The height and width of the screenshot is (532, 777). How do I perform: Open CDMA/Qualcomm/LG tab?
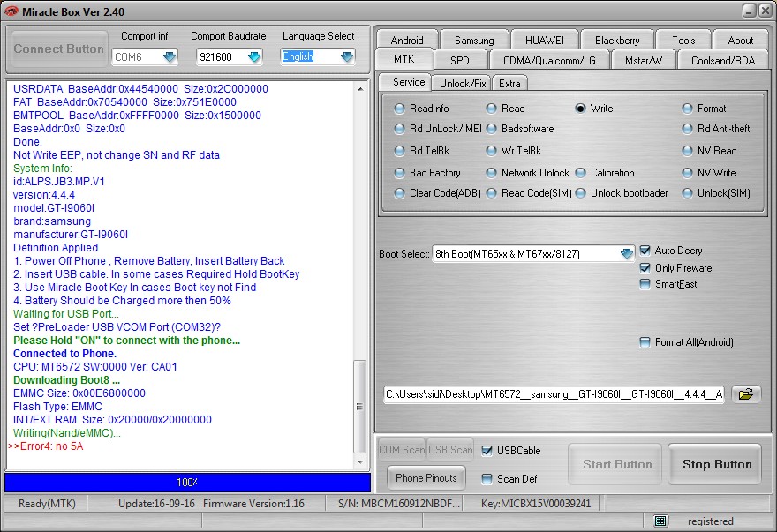tap(549, 60)
